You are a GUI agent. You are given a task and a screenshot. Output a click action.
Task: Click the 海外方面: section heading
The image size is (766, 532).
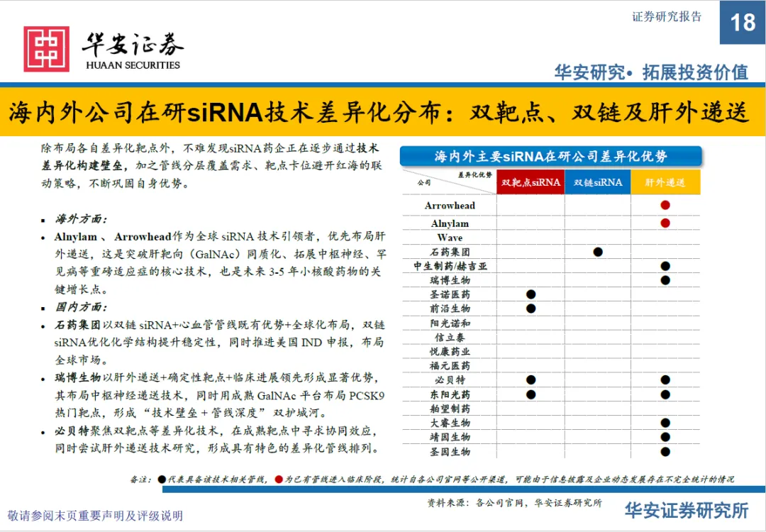(x=81, y=219)
